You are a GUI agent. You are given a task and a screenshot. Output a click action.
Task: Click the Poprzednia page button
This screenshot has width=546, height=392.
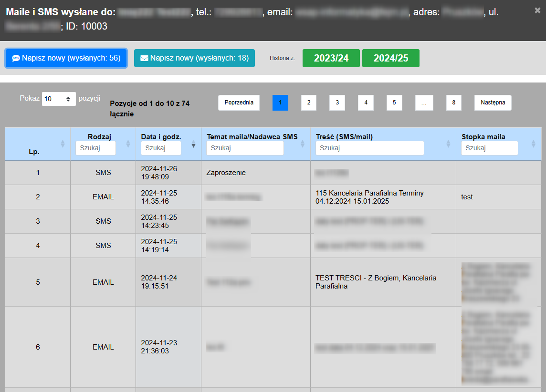point(239,103)
